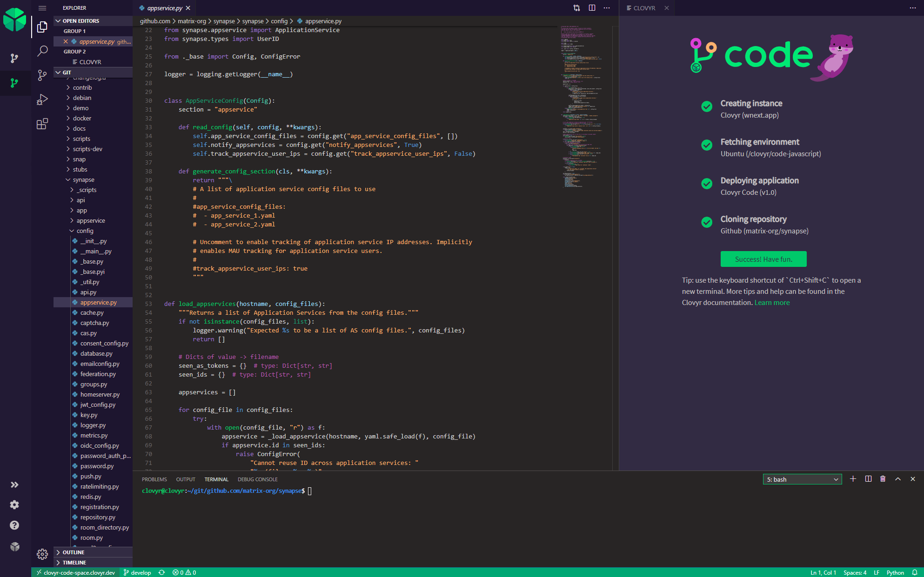924x577 pixels.
Task: Switch to the CLOVYR tab
Action: [644, 8]
